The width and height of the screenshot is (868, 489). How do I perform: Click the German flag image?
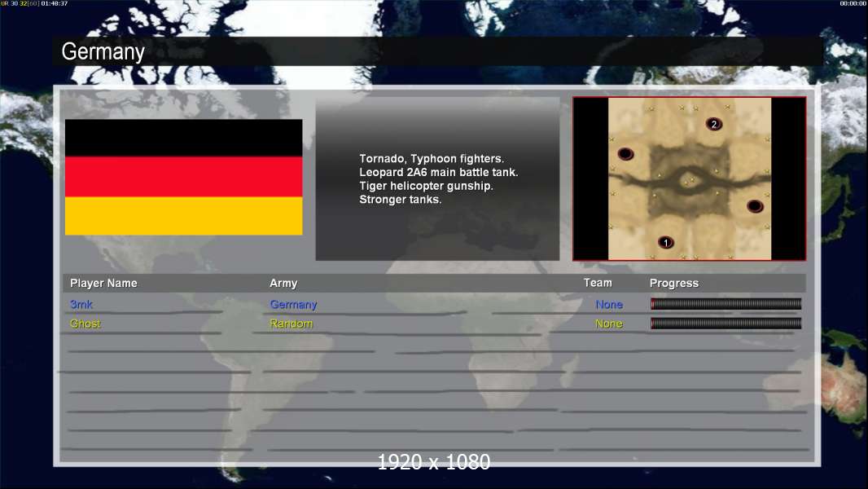[184, 177]
